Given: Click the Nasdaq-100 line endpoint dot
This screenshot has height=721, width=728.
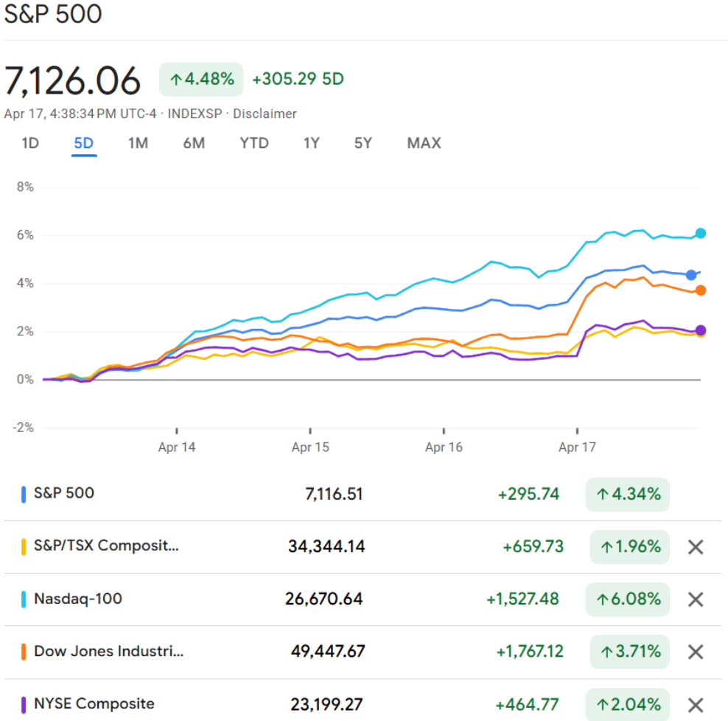Looking at the screenshot, I should click(700, 233).
